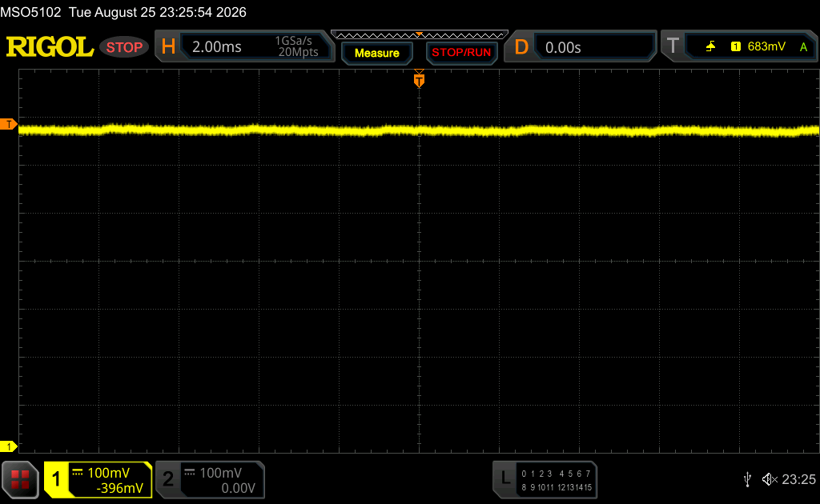Toggle the muted speaker sound icon
This screenshot has width=820, height=504.
(770, 479)
